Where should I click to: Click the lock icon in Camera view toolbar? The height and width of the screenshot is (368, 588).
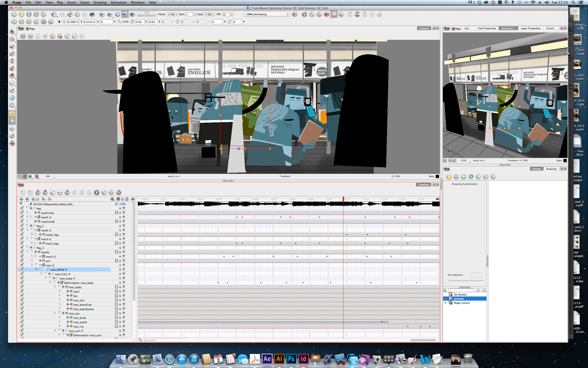[x=52, y=36]
